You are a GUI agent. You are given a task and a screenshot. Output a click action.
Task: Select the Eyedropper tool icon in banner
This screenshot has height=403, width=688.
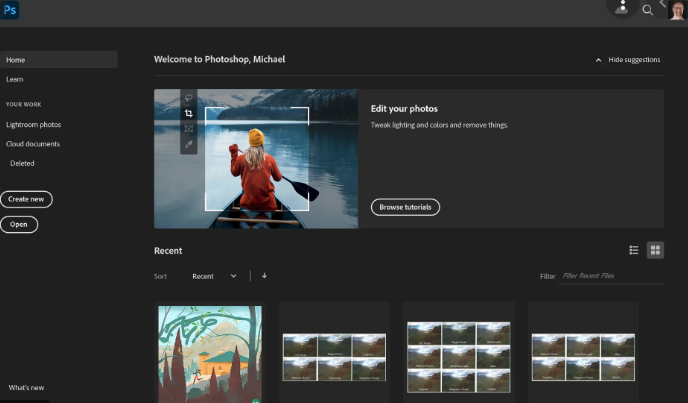pos(188,144)
